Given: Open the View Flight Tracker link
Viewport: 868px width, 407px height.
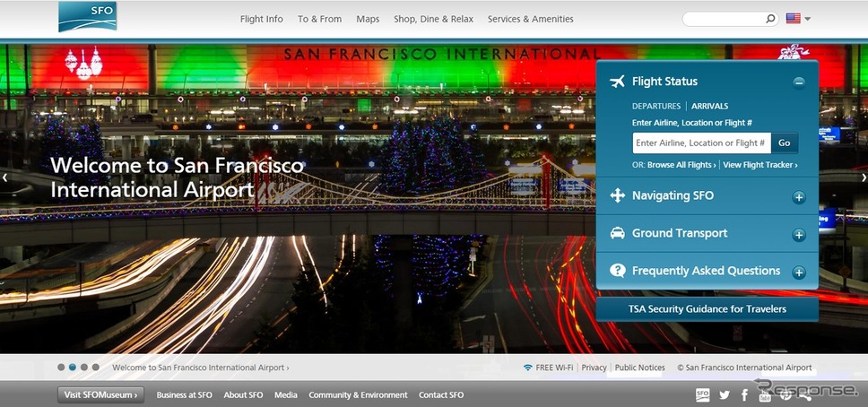Looking at the screenshot, I should click(760, 165).
